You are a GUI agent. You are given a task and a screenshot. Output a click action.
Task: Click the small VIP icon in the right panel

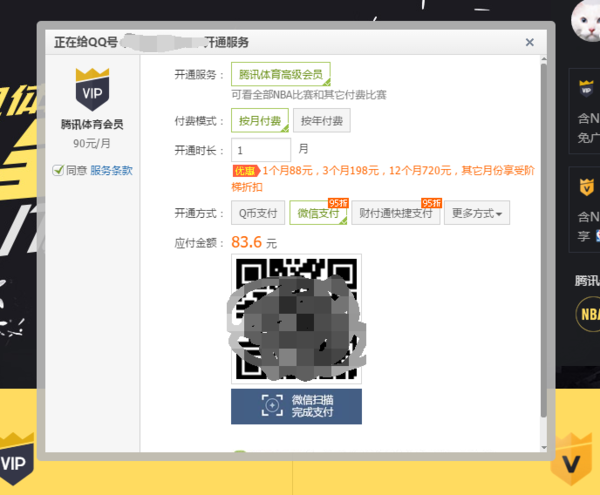pyautogui.click(x=586, y=89)
